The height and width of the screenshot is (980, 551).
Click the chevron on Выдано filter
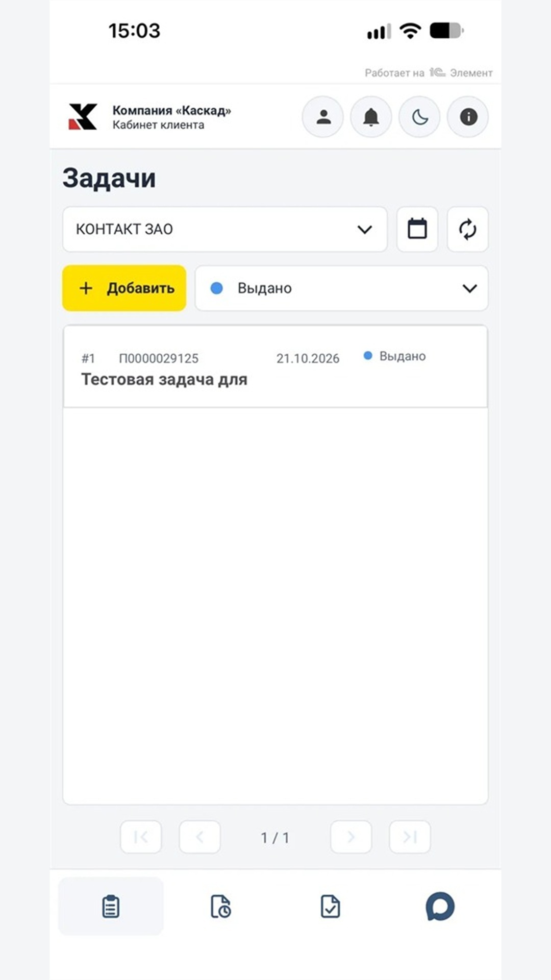pyautogui.click(x=470, y=288)
